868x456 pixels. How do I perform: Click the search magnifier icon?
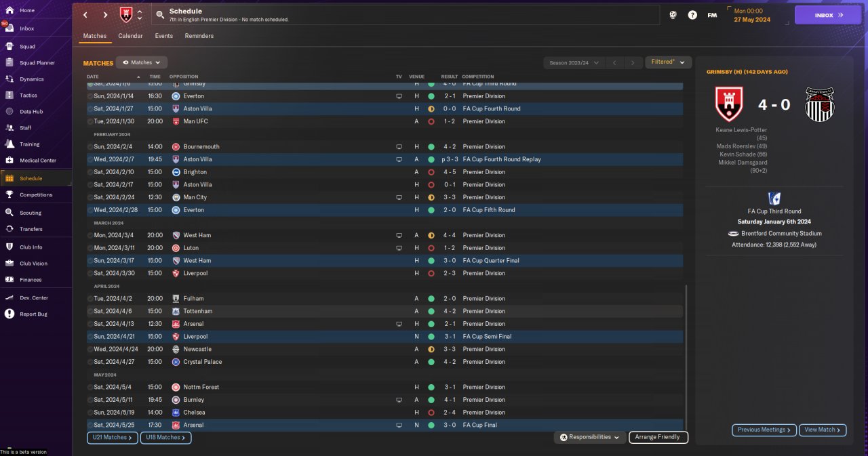[x=160, y=14]
